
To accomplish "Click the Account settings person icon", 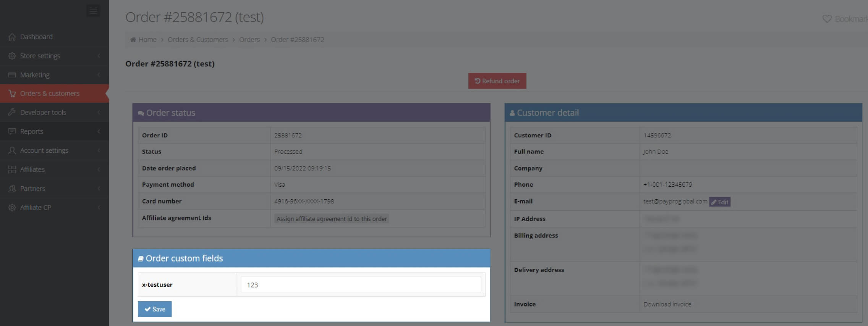I will (x=12, y=150).
